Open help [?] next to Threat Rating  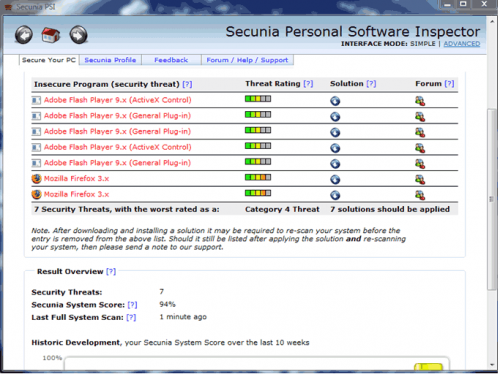pos(308,83)
